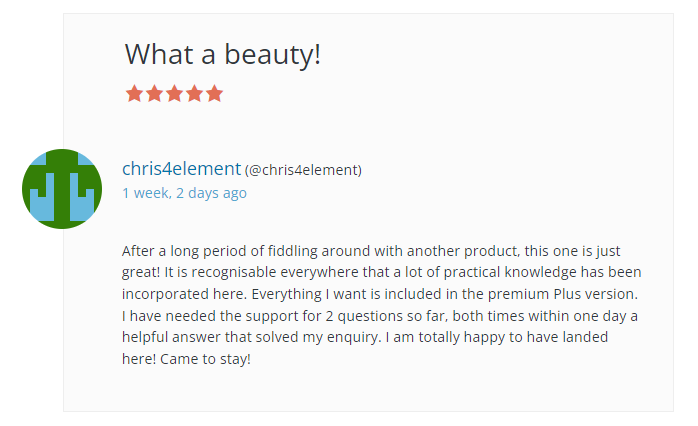Click the "What a beauty!" review title
The image size is (698, 426).
click(222, 54)
